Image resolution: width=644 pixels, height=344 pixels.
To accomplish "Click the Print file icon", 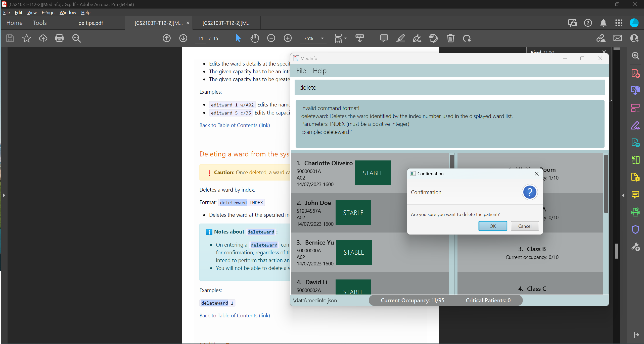I will click(x=59, y=38).
